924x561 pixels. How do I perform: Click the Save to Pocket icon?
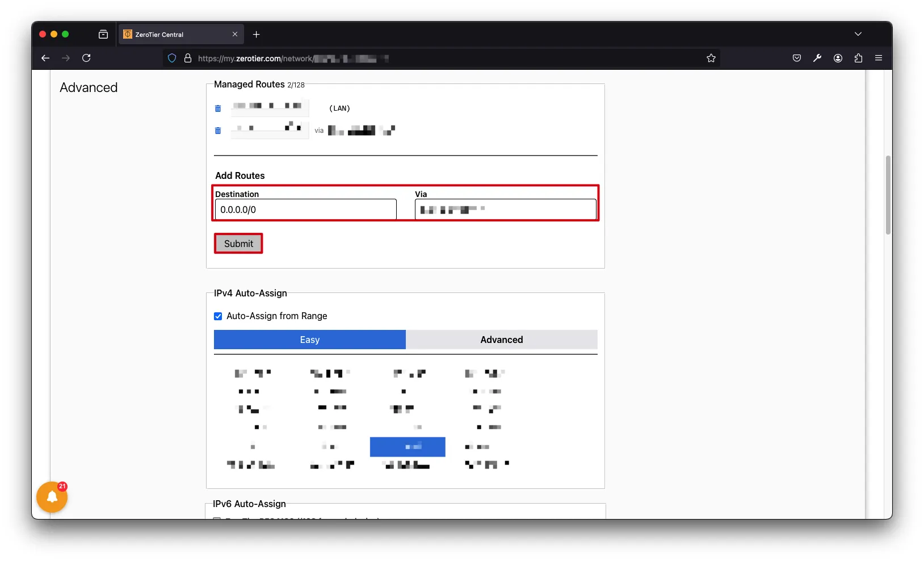(x=796, y=58)
